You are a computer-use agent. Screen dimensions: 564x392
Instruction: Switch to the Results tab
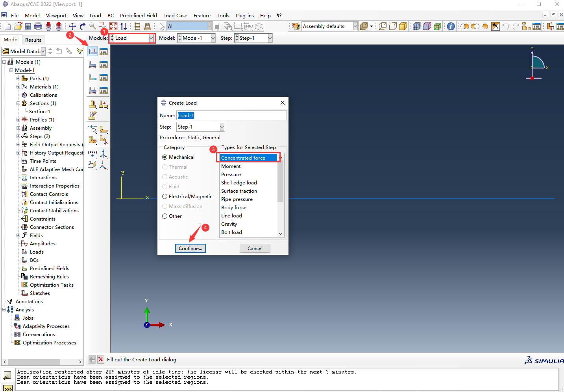pos(33,40)
